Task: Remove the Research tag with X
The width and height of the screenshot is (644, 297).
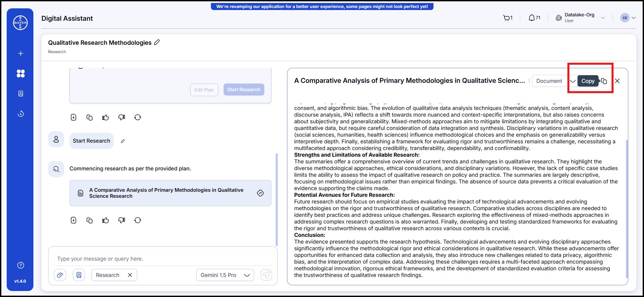Action: (x=130, y=275)
